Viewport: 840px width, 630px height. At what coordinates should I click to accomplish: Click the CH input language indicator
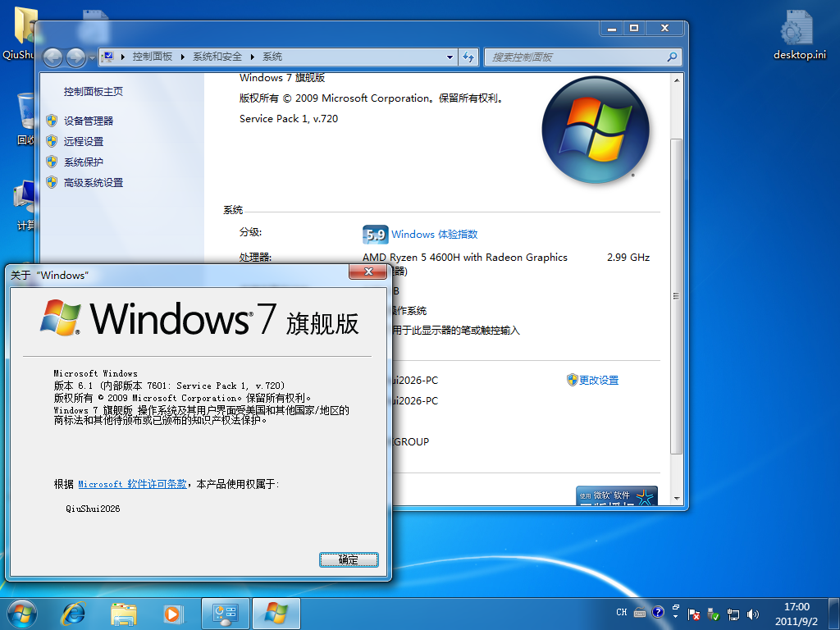[x=622, y=612]
